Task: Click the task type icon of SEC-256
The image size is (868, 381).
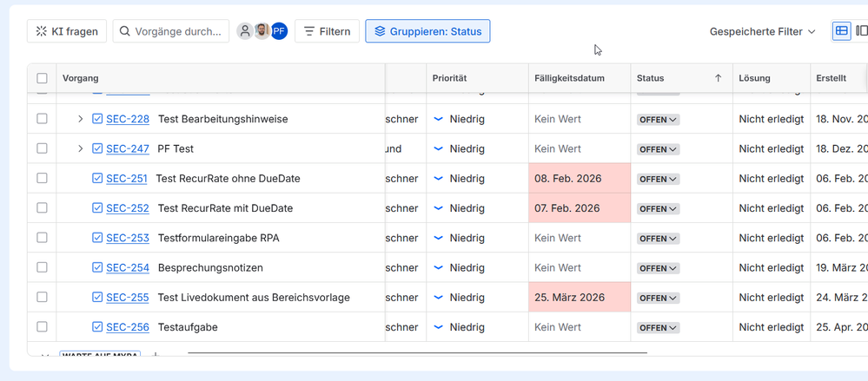Action: 97,327
